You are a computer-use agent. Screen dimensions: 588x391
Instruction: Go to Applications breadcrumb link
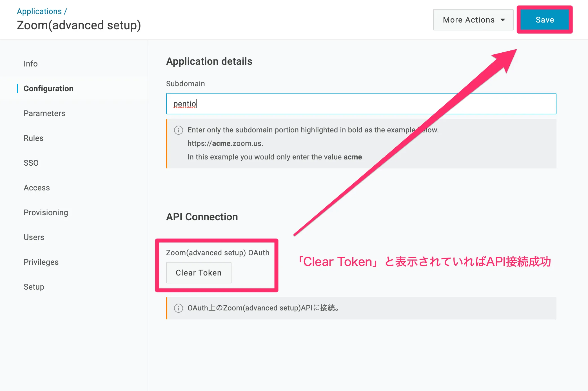(x=39, y=11)
